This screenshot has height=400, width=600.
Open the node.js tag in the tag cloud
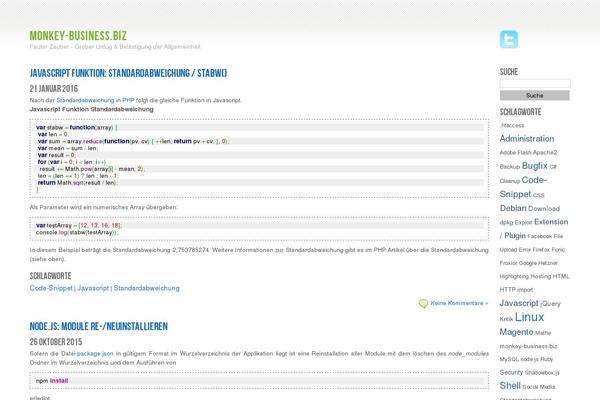[x=529, y=359]
